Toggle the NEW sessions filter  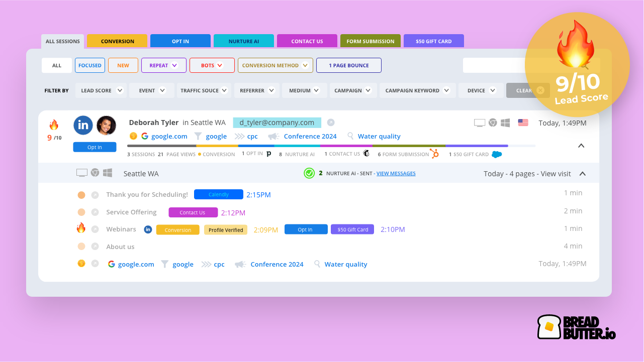[x=123, y=65]
